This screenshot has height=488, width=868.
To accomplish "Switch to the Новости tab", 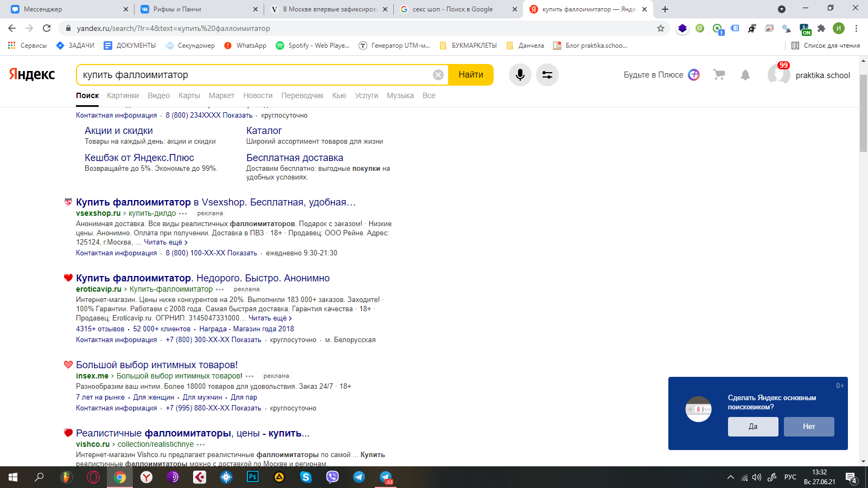I will 258,95.
